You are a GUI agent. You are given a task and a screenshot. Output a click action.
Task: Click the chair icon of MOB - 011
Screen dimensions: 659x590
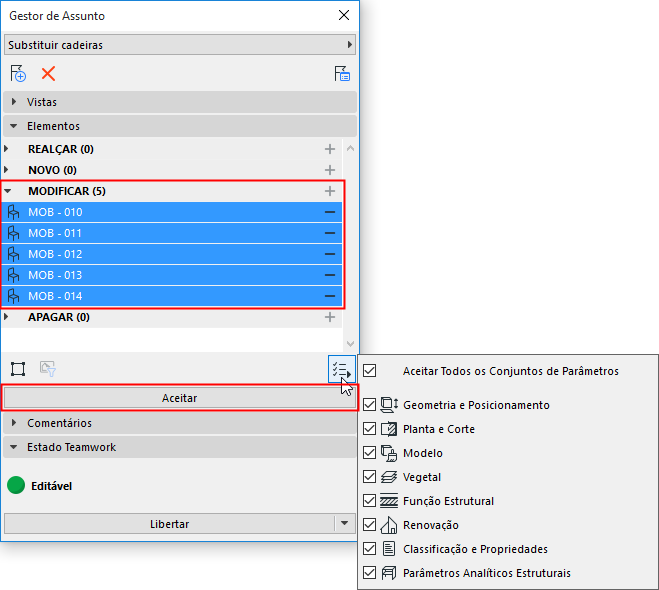(13, 233)
